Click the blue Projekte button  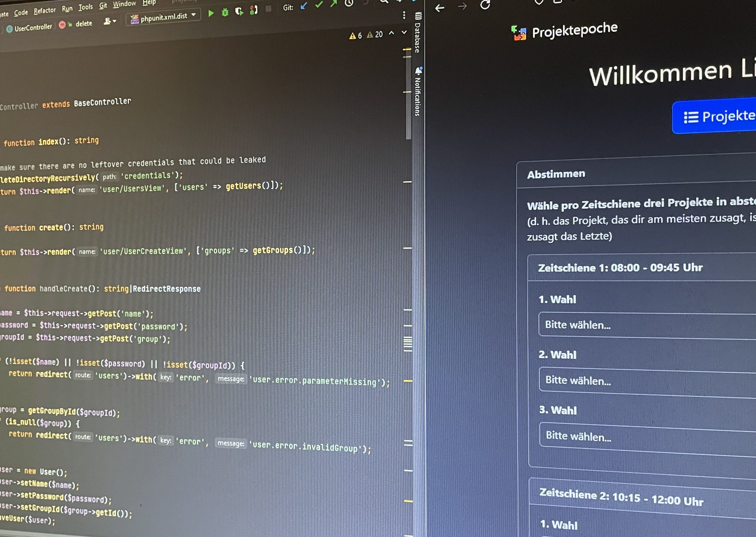coord(714,116)
